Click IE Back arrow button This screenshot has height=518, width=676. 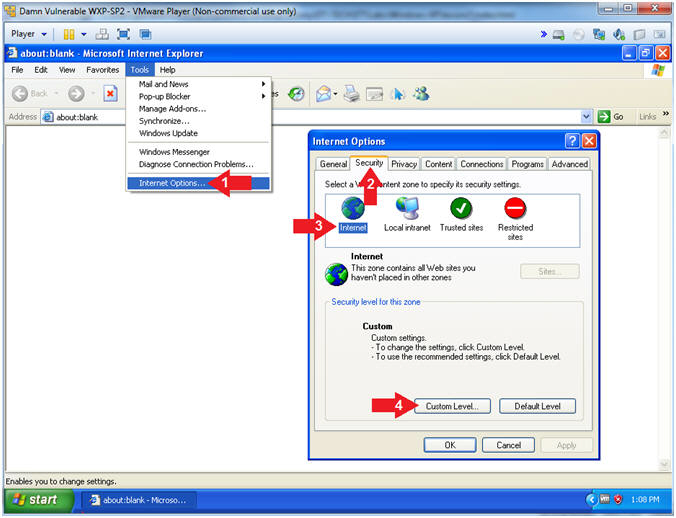[x=20, y=94]
